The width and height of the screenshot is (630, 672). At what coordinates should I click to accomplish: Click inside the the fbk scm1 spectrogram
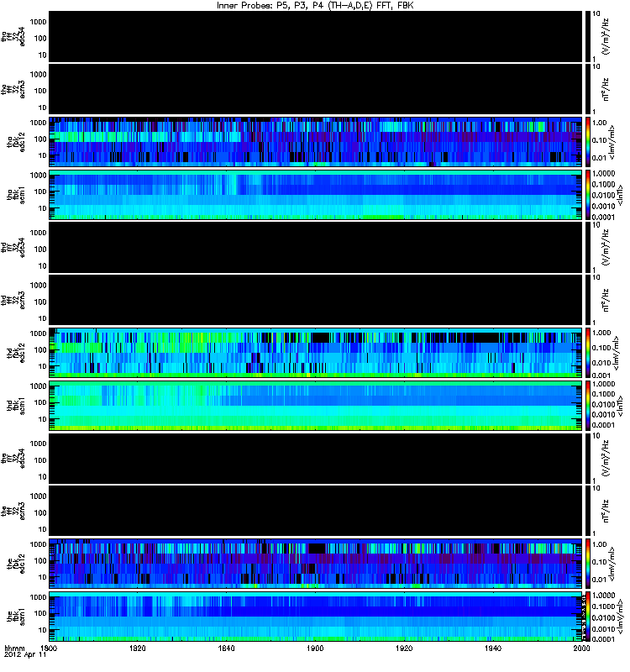click(x=316, y=617)
